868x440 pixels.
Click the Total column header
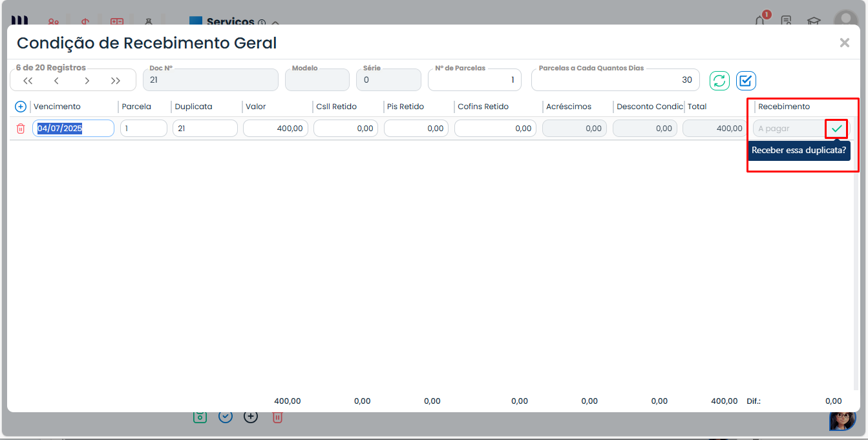click(x=697, y=107)
